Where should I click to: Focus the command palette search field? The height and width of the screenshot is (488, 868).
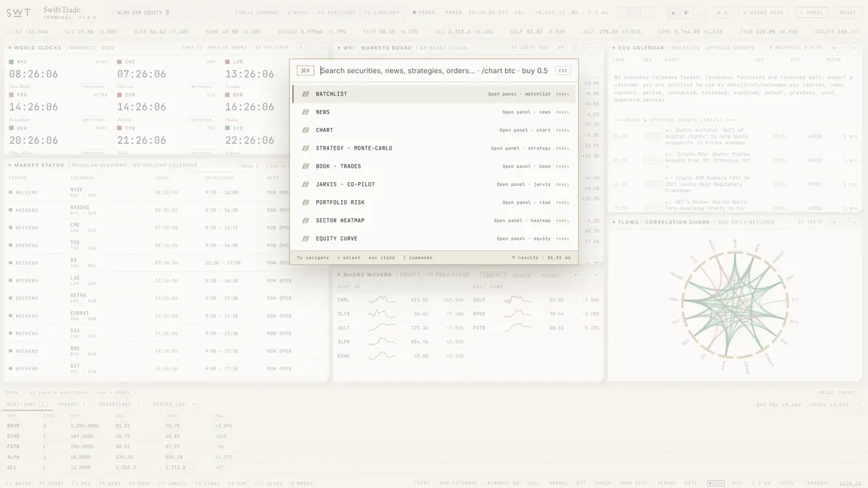point(435,71)
